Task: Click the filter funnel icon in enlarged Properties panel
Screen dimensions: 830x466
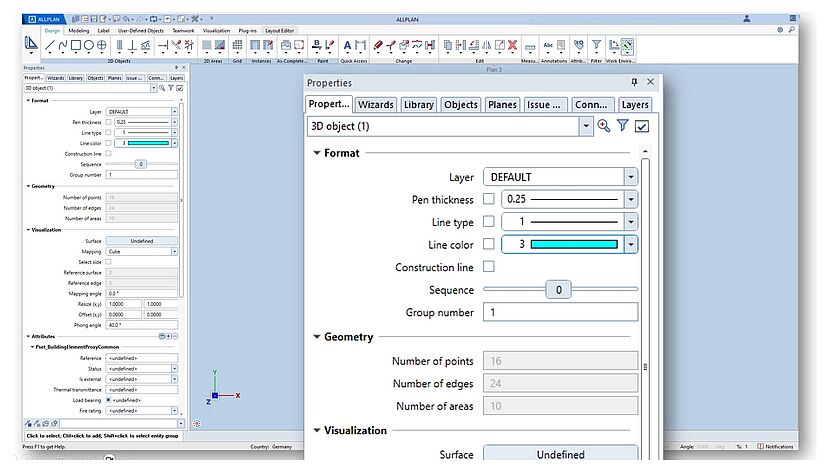Action: (x=622, y=126)
